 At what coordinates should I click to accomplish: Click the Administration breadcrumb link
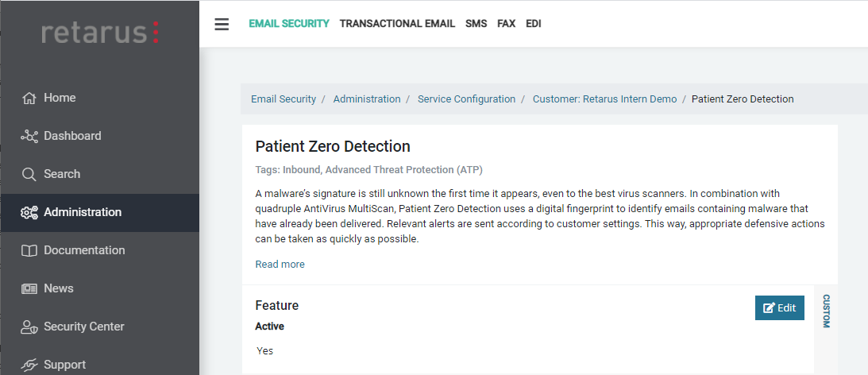pos(367,99)
